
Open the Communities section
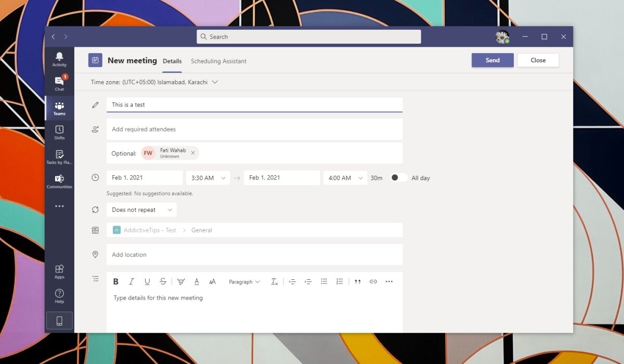pos(59,182)
